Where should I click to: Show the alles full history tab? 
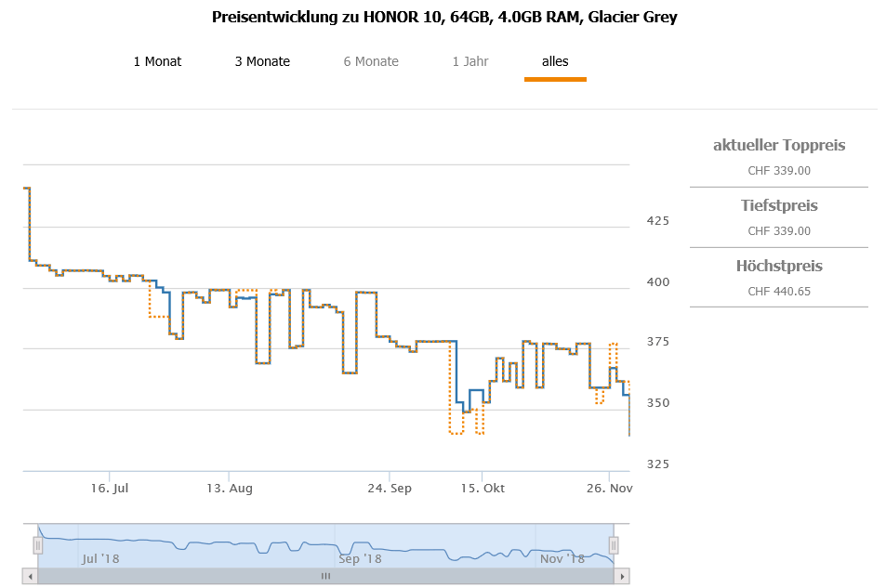point(555,61)
